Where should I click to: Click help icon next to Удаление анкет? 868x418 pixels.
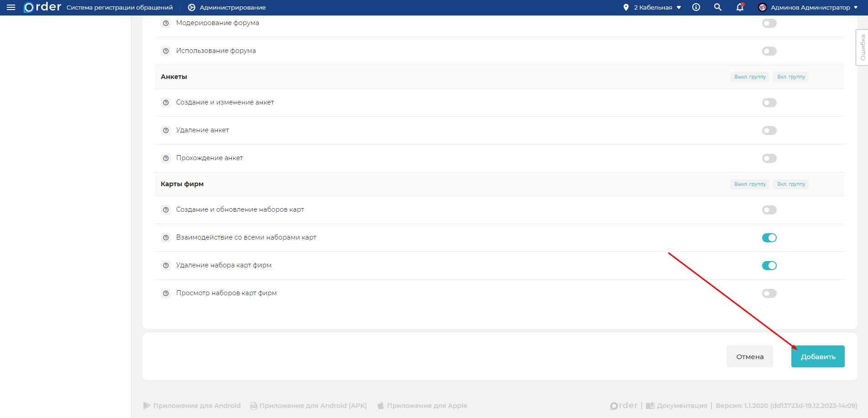coord(166,131)
